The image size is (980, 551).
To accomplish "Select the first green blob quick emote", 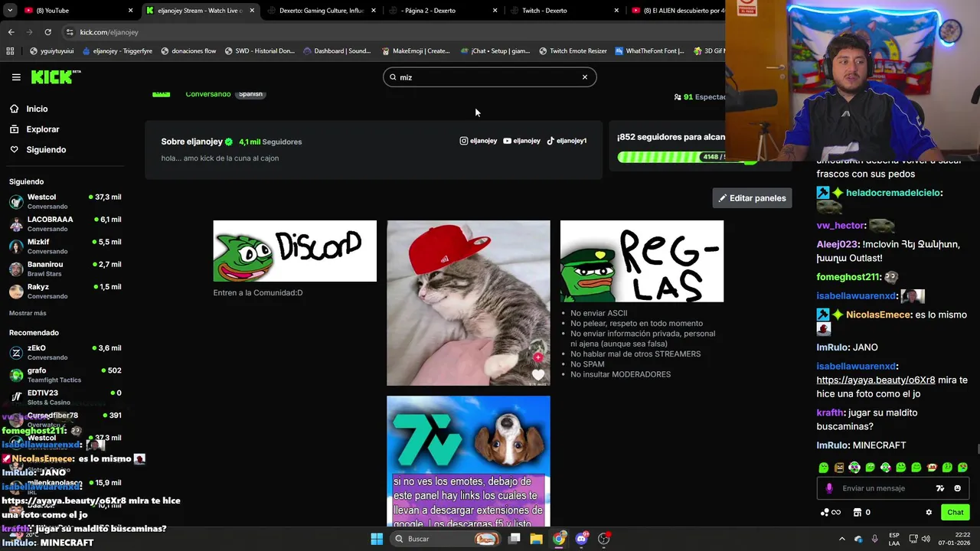I will pos(823,467).
